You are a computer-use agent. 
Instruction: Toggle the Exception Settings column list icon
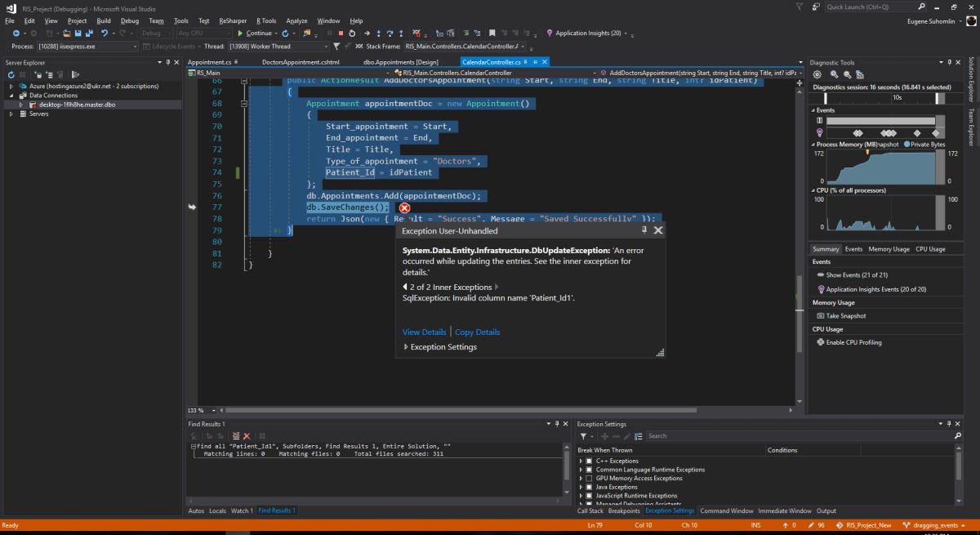639,436
